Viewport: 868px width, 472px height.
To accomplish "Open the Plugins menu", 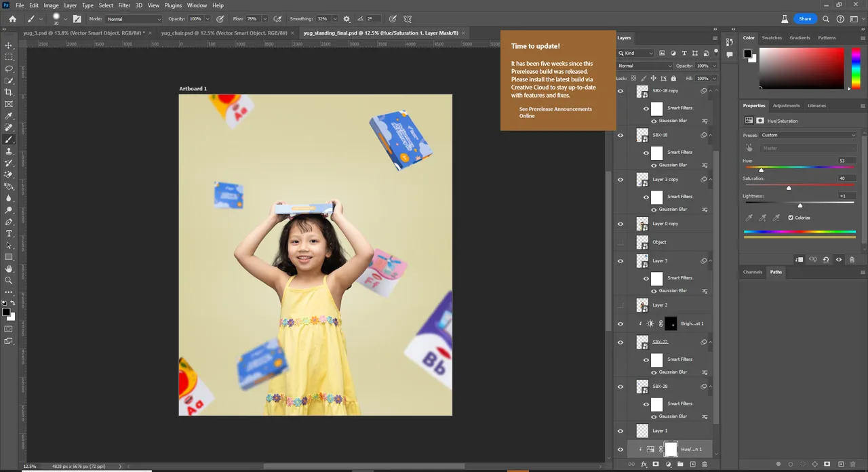I will point(173,5).
